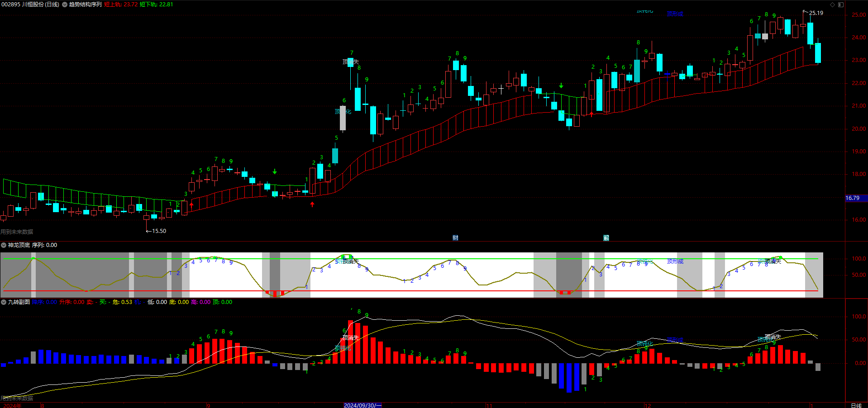Click the 降序: 0.00 readout
This screenshot has height=408, width=868.
click(x=44, y=302)
